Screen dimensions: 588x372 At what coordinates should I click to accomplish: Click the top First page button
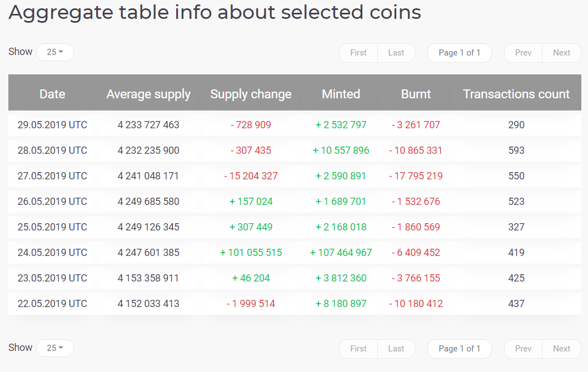358,53
